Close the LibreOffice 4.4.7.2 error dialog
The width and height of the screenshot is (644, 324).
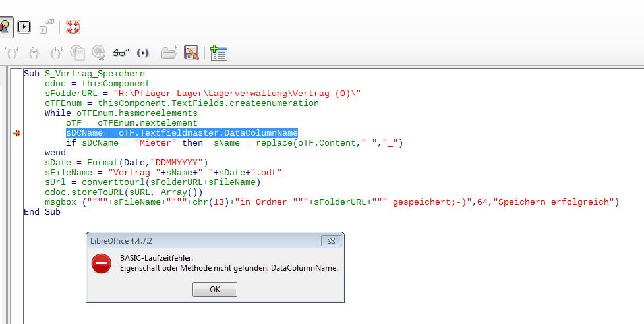(x=331, y=241)
